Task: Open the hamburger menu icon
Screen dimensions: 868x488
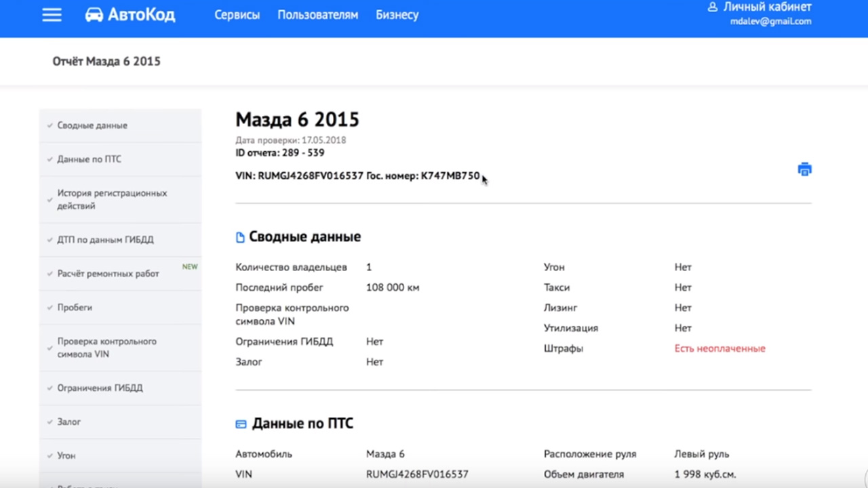Action: pos(52,15)
